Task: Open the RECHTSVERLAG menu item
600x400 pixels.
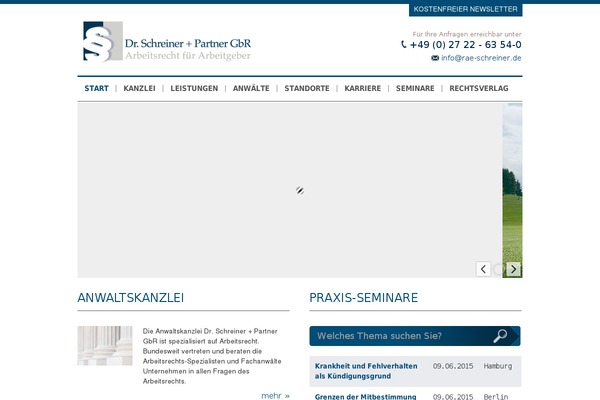Action: [x=479, y=88]
